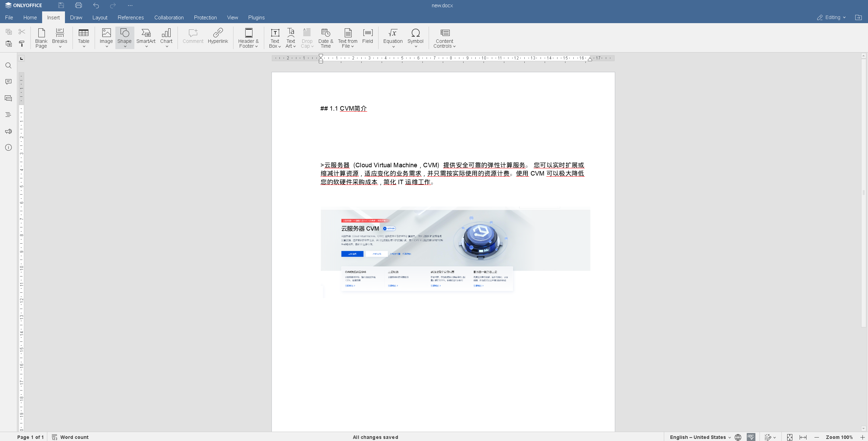
Task: Select the CVM banner image in document
Action: pos(455,250)
